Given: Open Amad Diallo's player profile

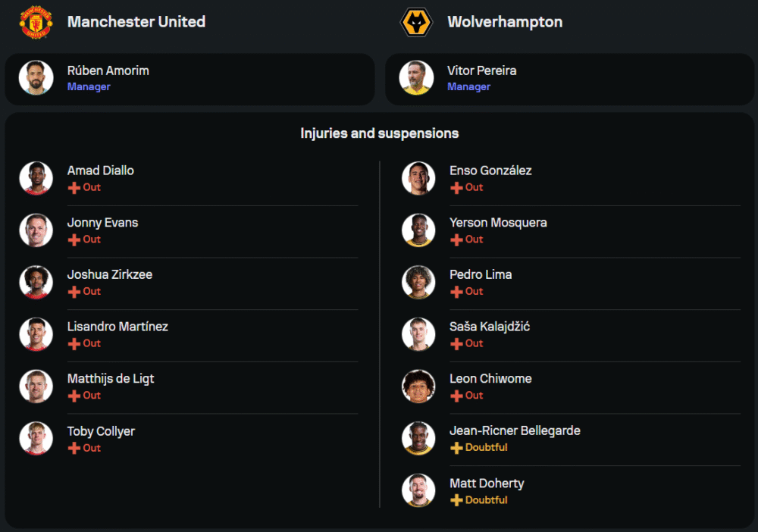Looking at the screenshot, I should [x=100, y=171].
